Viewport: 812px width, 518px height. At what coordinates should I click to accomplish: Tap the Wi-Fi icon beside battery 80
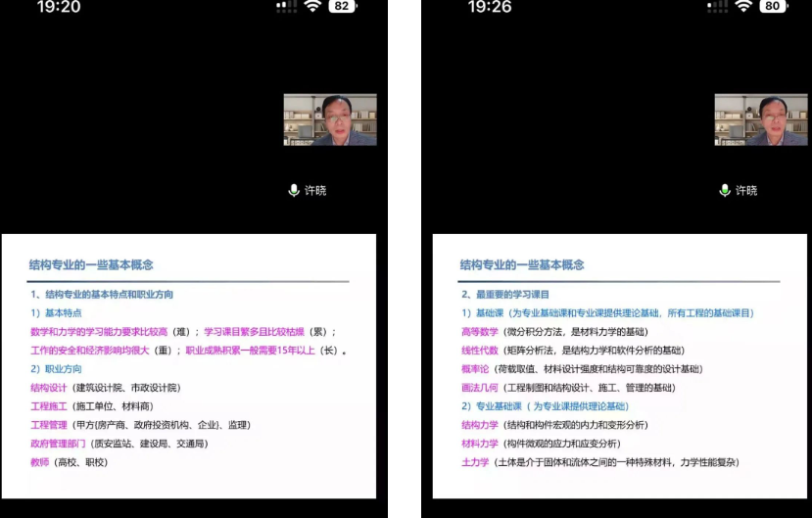click(x=744, y=6)
